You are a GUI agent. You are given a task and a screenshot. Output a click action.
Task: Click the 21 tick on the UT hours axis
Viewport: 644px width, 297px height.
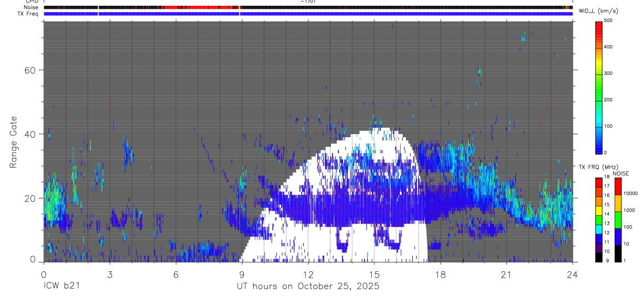tap(507, 274)
